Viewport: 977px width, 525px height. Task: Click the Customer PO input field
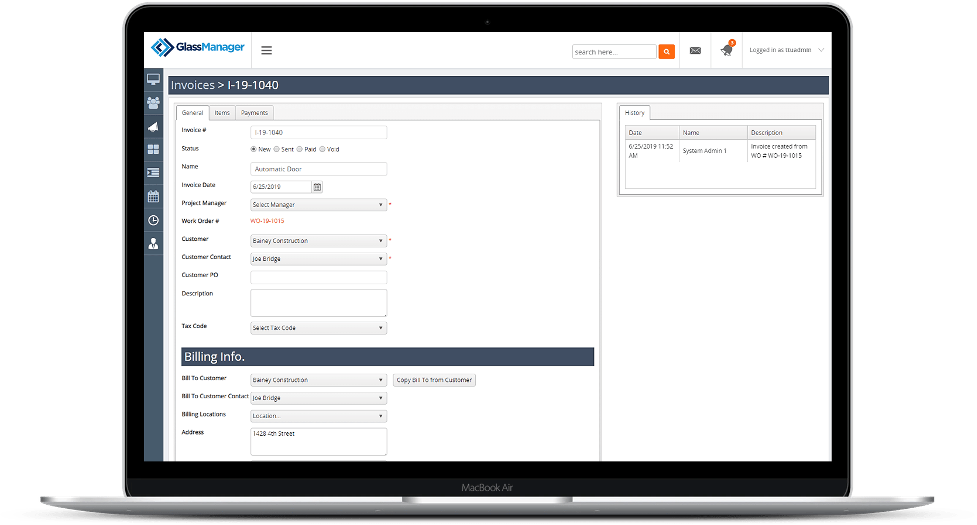point(318,277)
